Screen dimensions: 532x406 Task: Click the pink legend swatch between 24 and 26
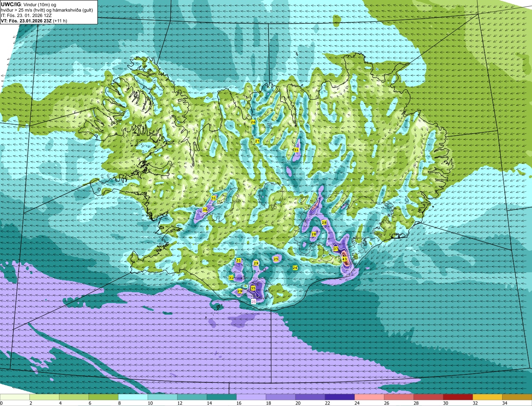(x=369, y=397)
